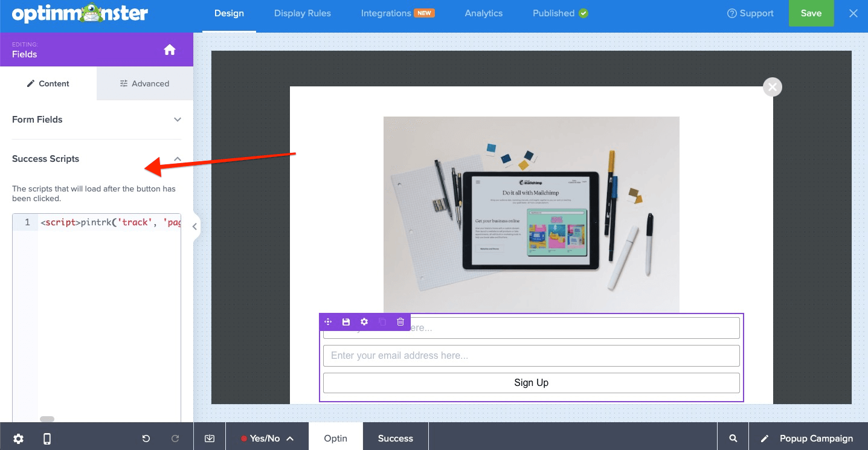Click the search magnifier icon in bottom bar
The image size is (868, 450).
coord(733,439)
